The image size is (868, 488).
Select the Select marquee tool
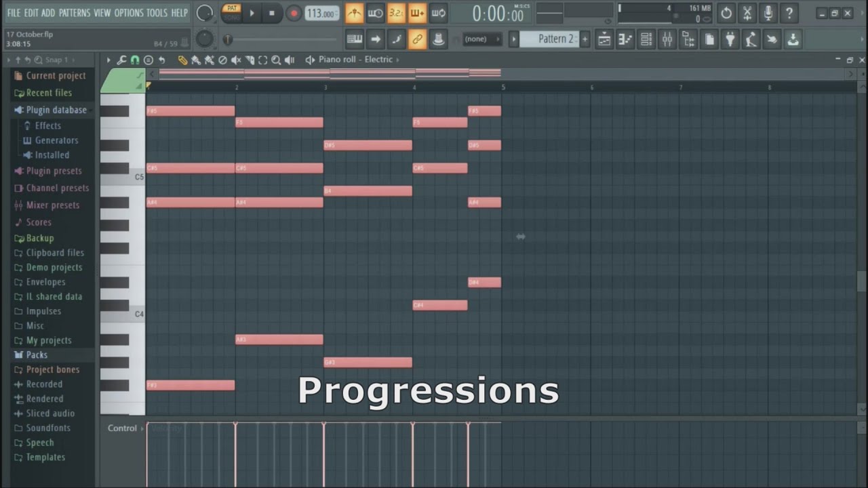[262, 60]
